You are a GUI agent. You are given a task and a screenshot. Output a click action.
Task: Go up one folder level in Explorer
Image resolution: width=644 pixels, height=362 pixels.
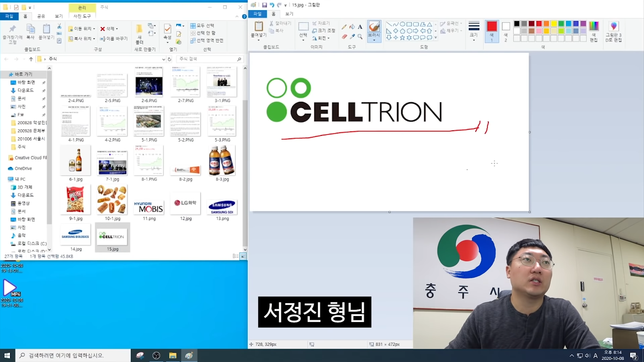[x=31, y=59]
